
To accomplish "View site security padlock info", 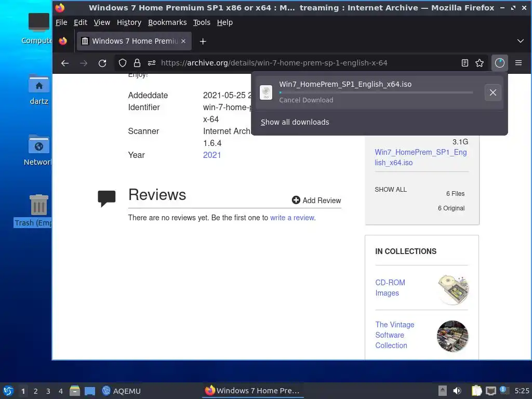I will coord(137,63).
